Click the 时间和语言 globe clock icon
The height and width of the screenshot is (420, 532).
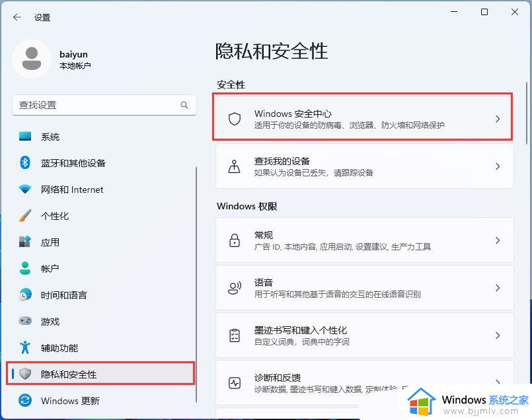(x=25, y=295)
